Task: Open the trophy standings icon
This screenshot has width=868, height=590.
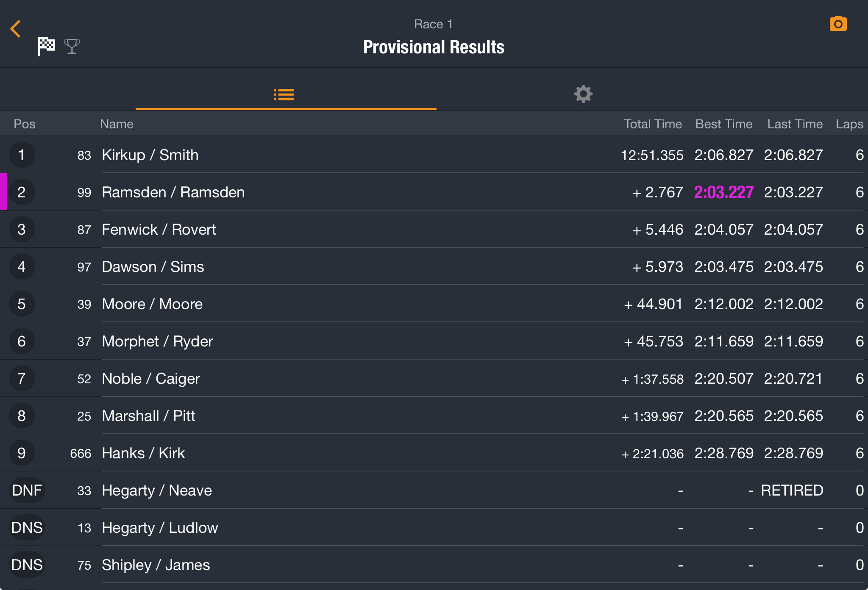Action: pyautogui.click(x=72, y=46)
